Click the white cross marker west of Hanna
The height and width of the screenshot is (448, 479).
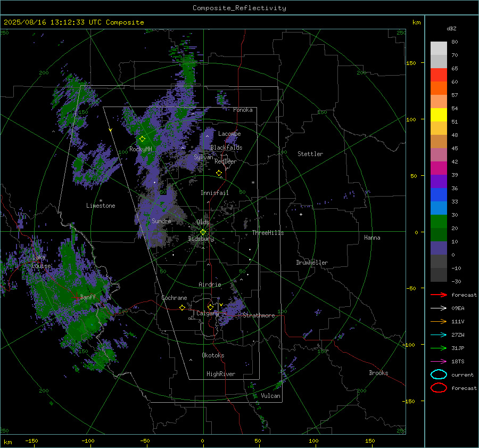coord(301,214)
